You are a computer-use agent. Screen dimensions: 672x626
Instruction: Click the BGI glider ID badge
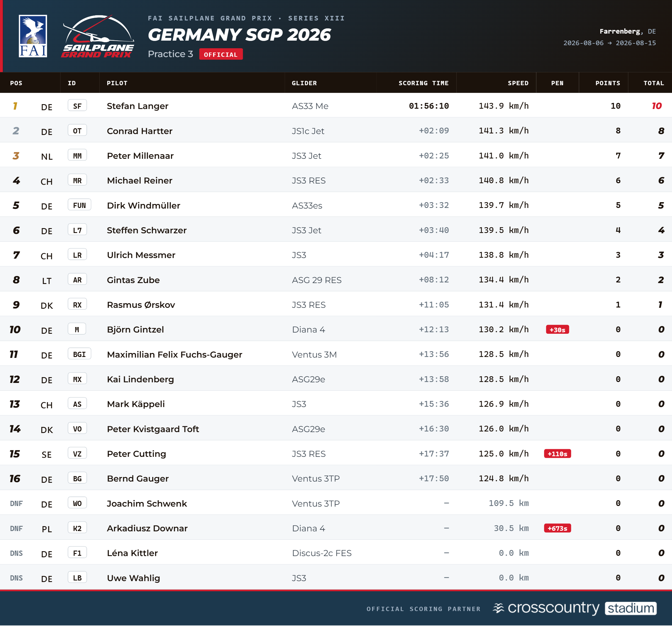[79, 354]
